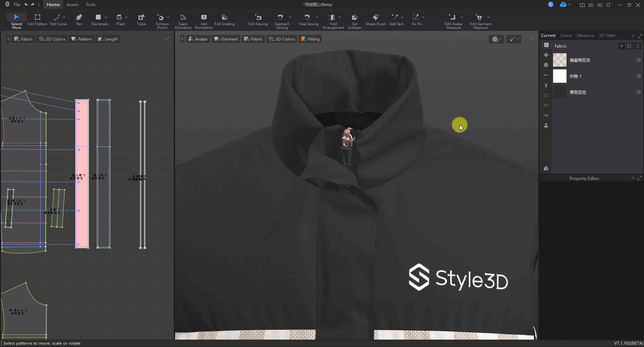Expand the Property Editor panel
Image resolution: width=644 pixels, height=347 pixels.
click(x=640, y=178)
